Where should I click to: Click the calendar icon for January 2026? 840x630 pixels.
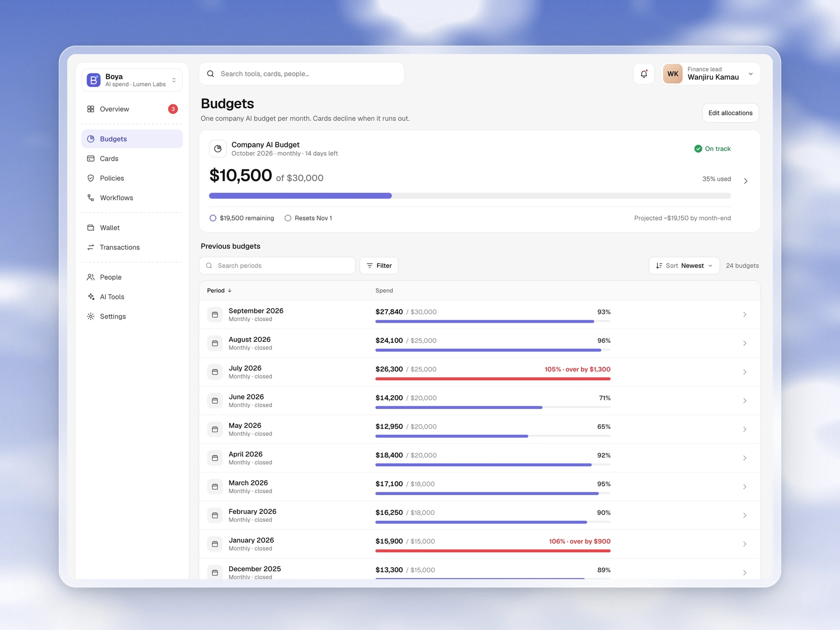pyautogui.click(x=215, y=544)
